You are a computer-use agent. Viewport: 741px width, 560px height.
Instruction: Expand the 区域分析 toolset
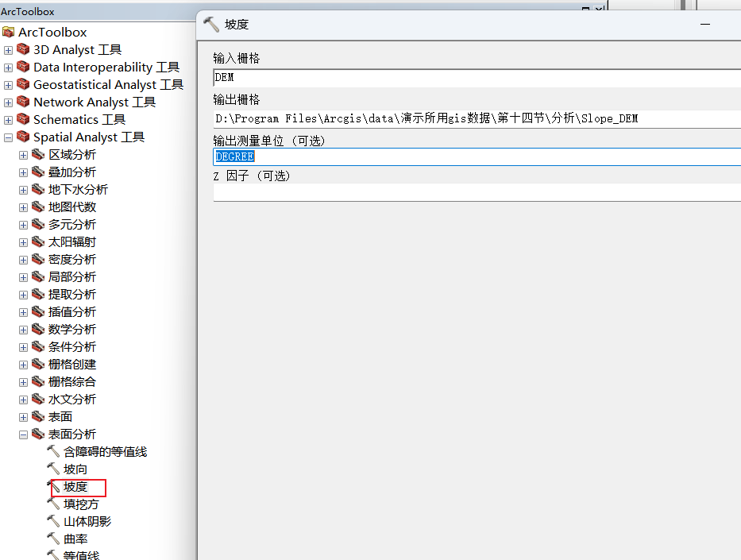pos(23,155)
